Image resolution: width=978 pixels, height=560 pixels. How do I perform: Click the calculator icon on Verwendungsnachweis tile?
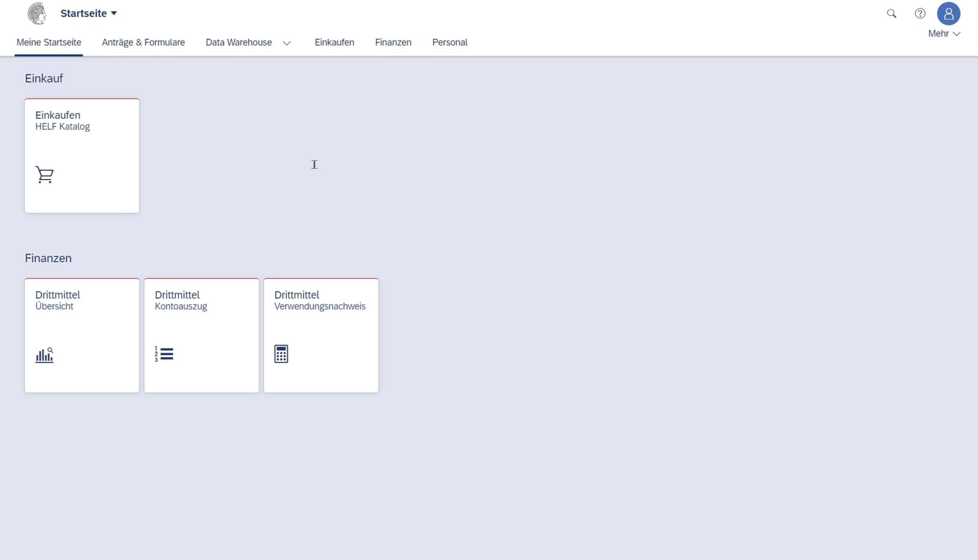[x=281, y=354]
